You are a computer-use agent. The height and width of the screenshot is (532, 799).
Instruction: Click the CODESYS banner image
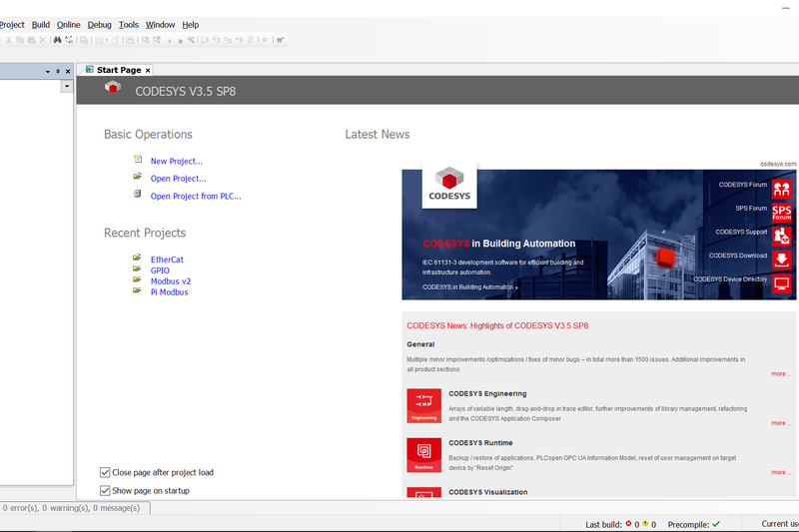(x=598, y=235)
